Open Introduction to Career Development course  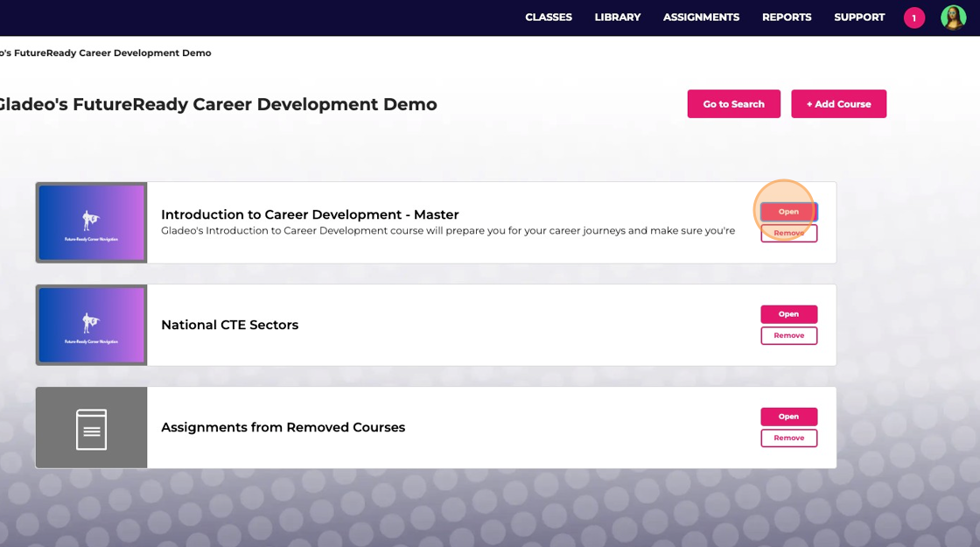pos(788,212)
